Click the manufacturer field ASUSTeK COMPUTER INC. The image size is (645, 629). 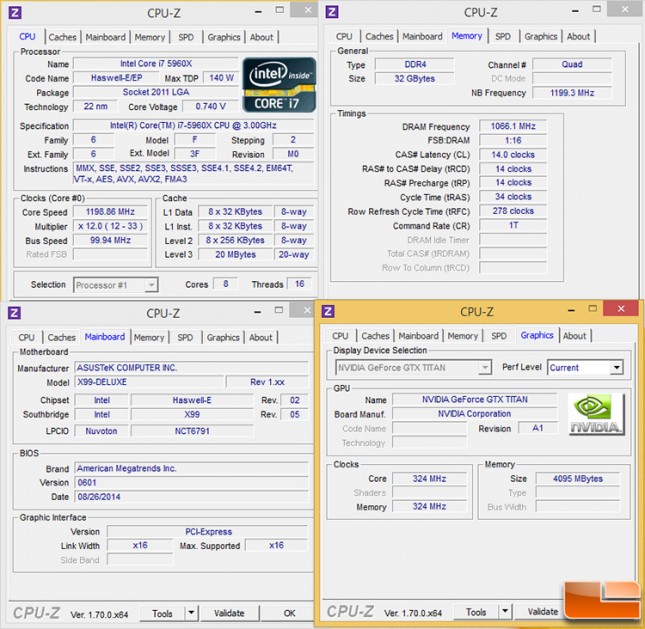[x=191, y=368]
